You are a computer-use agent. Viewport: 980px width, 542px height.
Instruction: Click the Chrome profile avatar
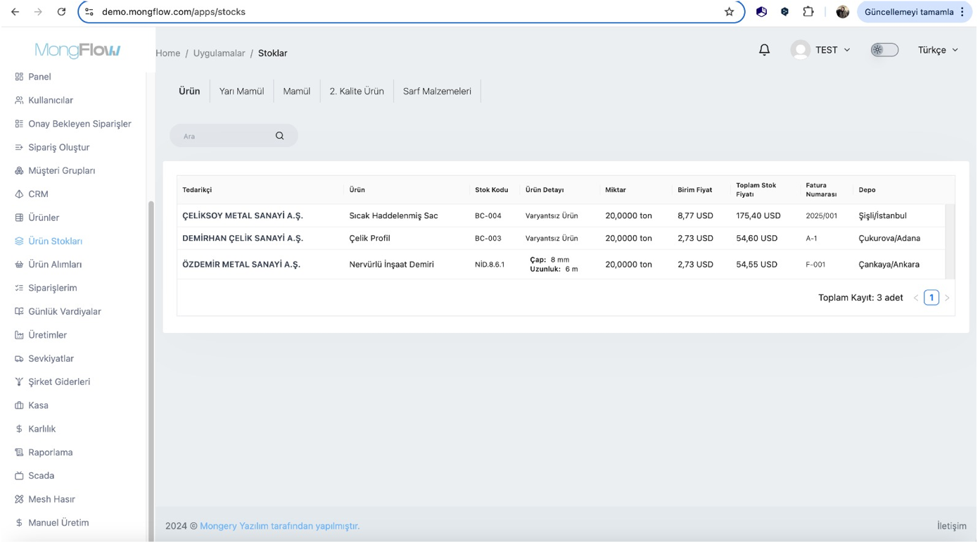coord(842,12)
